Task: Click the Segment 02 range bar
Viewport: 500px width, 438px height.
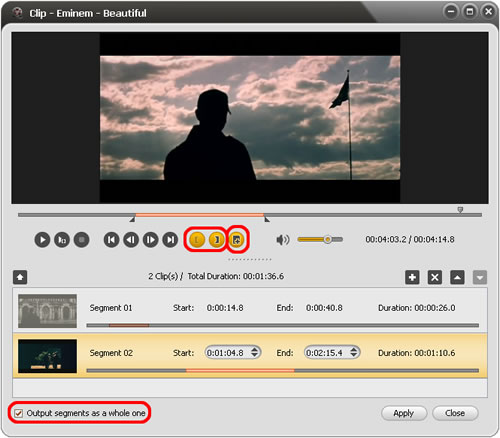Action: point(283,371)
